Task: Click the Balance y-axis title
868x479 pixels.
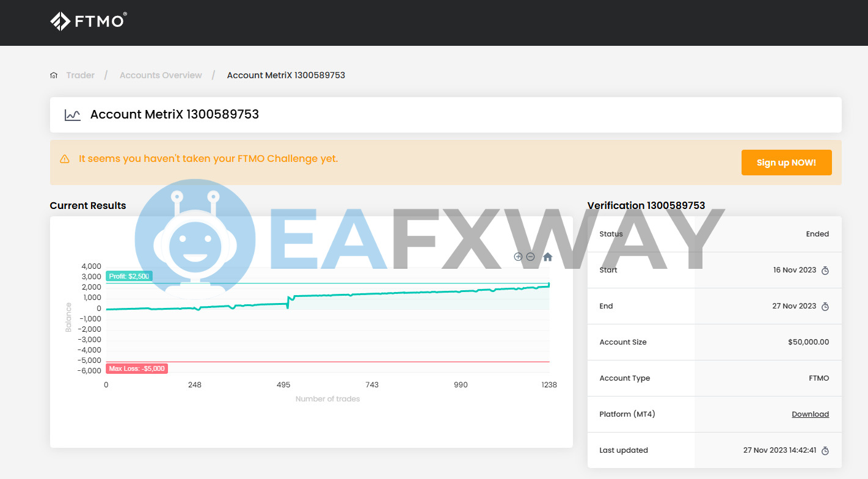Action: point(68,318)
